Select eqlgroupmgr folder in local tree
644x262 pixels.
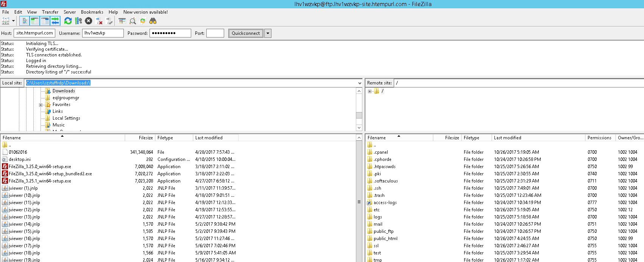click(66, 98)
